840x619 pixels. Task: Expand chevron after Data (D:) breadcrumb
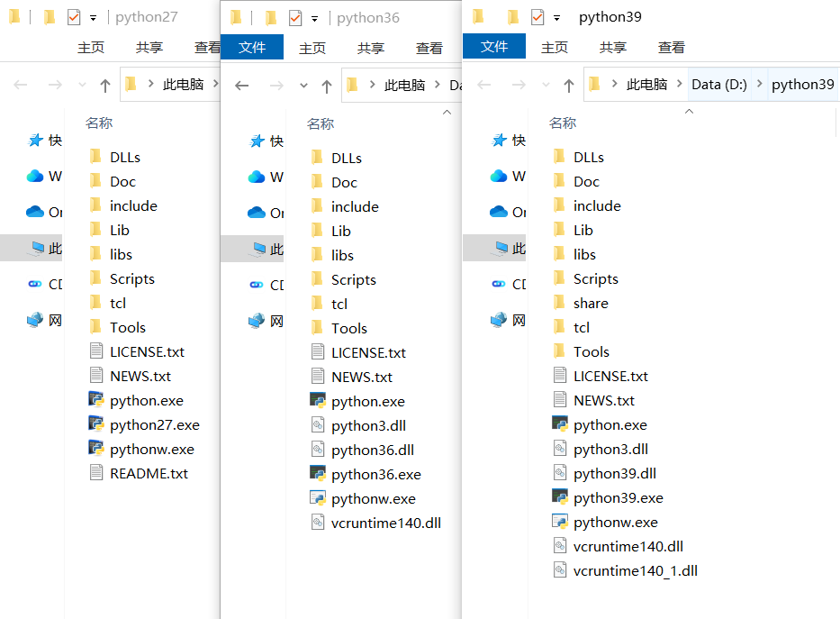tap(759, 84)
